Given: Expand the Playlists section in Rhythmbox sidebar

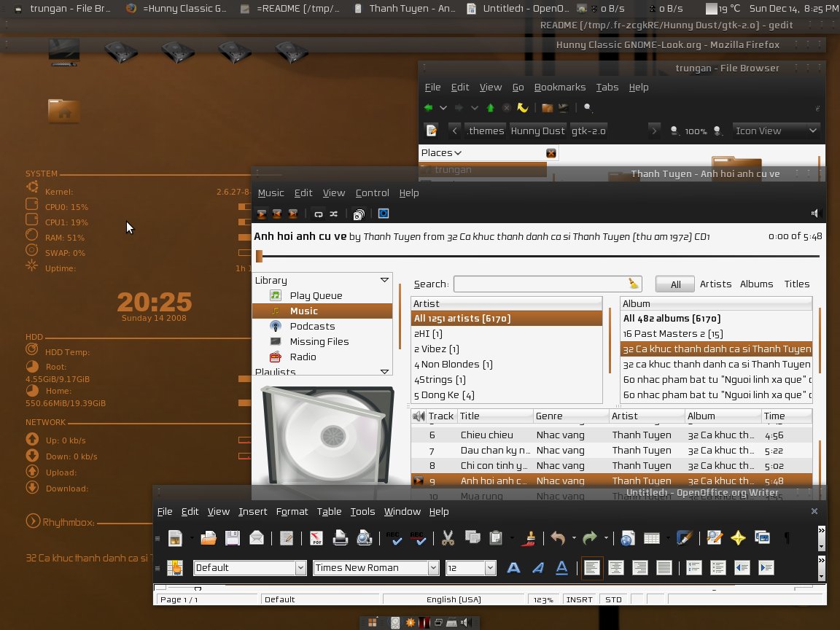Looking at the screenshot, I should [384, 371].
